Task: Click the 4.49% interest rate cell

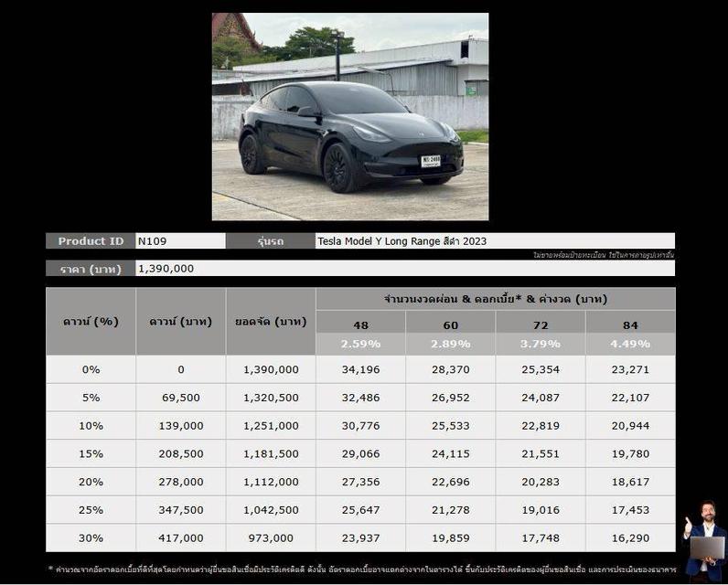Action: click(630, 344)
